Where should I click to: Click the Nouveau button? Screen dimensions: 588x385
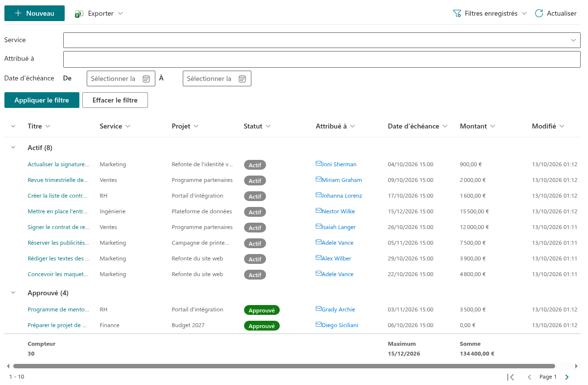[34, 13]
